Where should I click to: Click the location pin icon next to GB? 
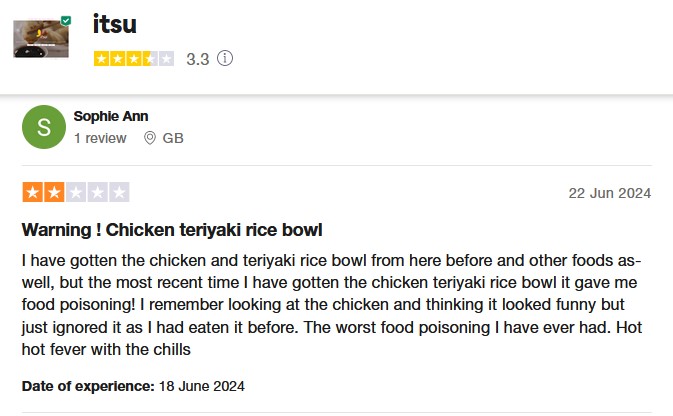point(150,138)
